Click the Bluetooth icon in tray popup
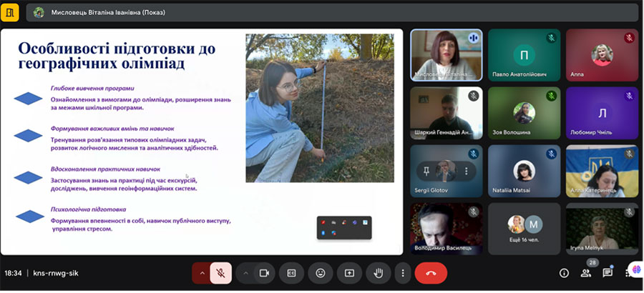 point(323,233)
